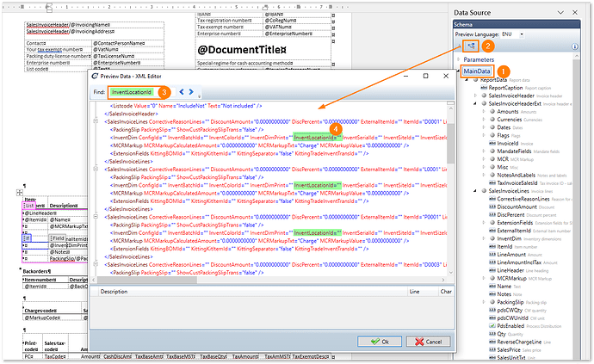Select the Notes tree item

point(504,294)
